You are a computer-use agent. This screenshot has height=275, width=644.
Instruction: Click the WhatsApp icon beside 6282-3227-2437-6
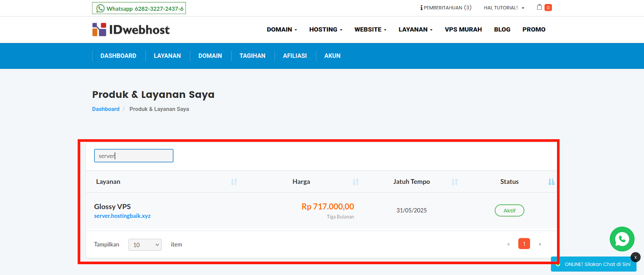[100, 8]
